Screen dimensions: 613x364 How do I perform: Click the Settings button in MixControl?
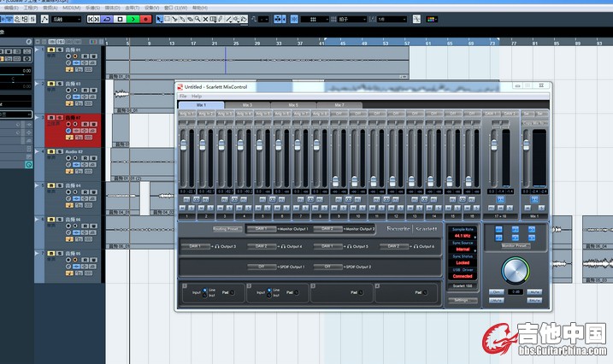coord(463,300)
